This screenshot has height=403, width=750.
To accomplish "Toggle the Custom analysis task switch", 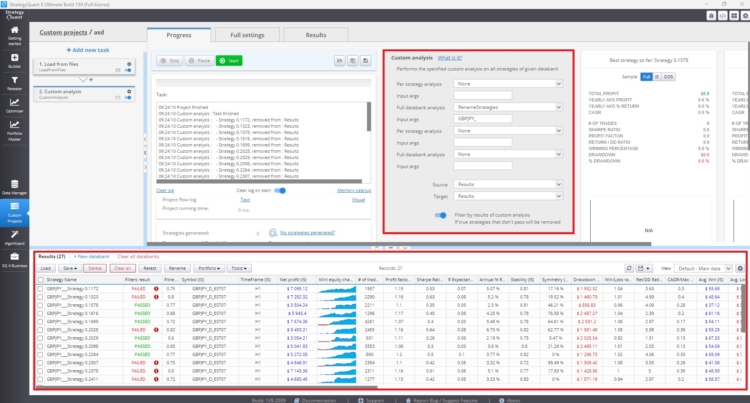I will pyautogui.click(x=128, y=98).
